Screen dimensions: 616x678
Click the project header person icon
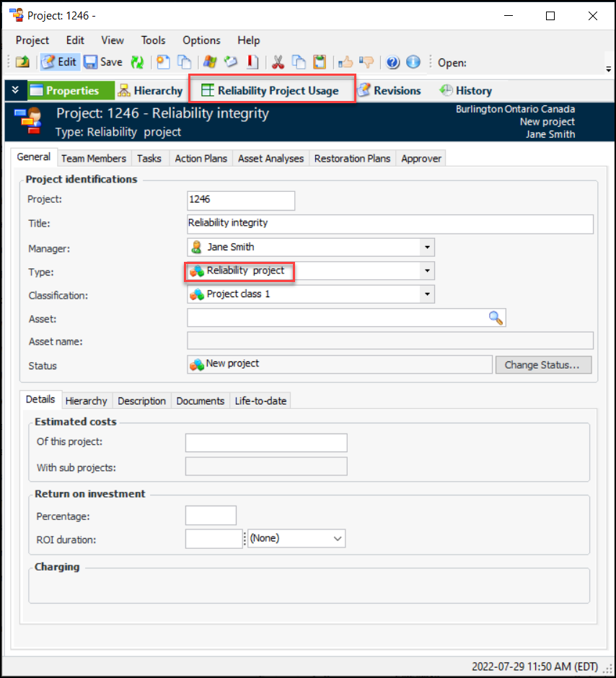click(28, 120)
